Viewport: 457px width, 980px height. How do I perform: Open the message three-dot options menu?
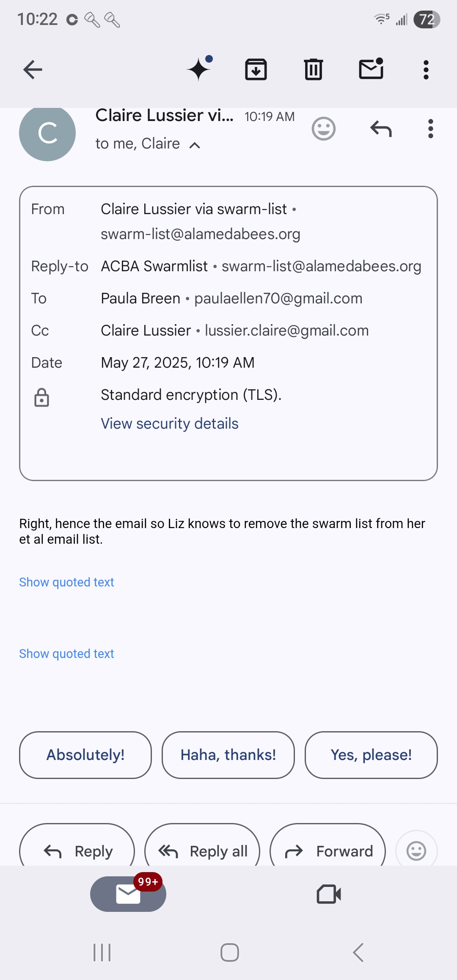[431, 129]
